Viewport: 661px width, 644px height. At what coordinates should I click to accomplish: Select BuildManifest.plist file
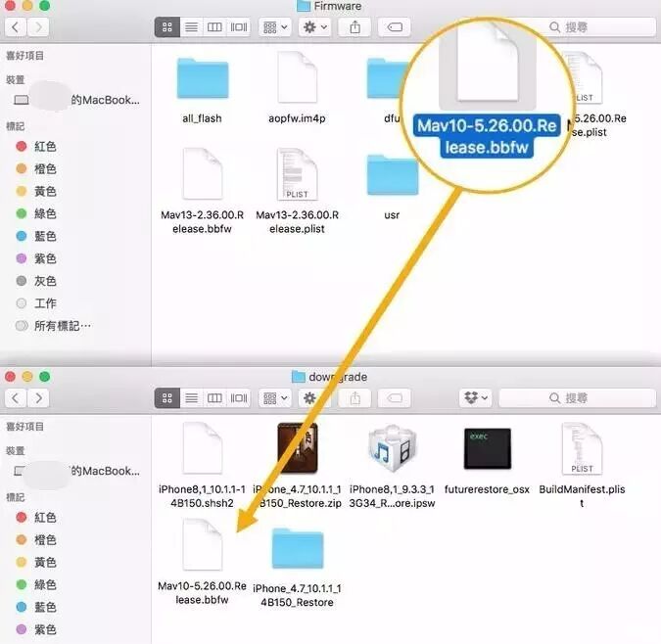click(582, 448)
